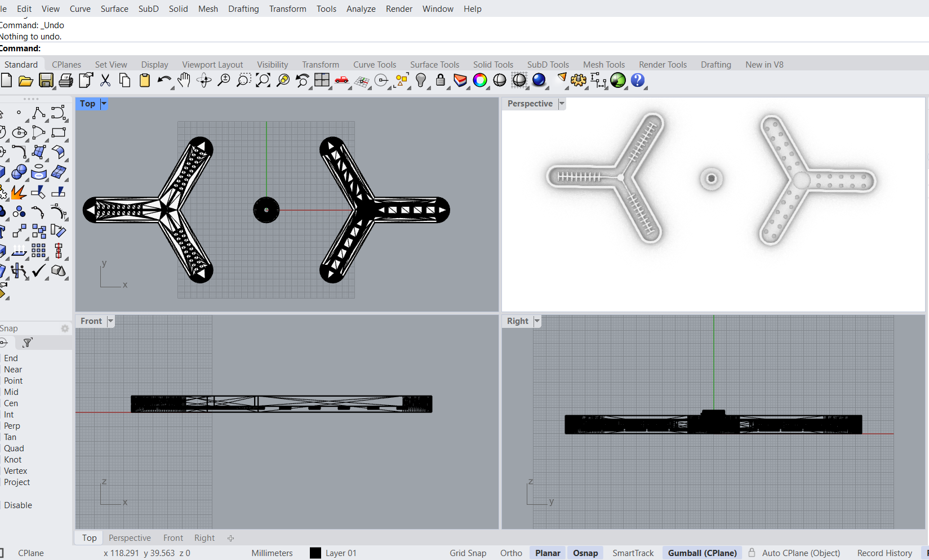Select the Pan hand tool
929x560 pixels.
pyautogui.click(x=184, y=81)
